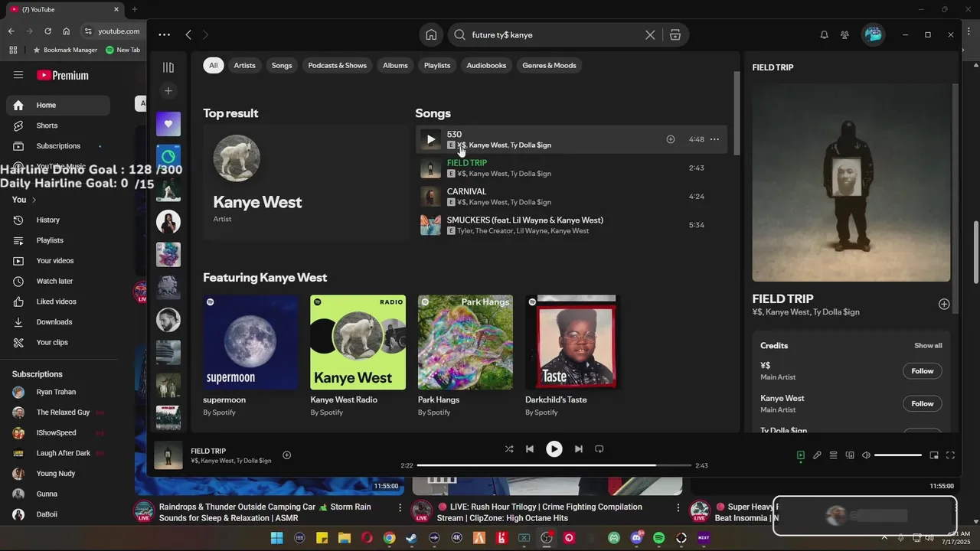Select the All filter chip

[x=213, y=65]
